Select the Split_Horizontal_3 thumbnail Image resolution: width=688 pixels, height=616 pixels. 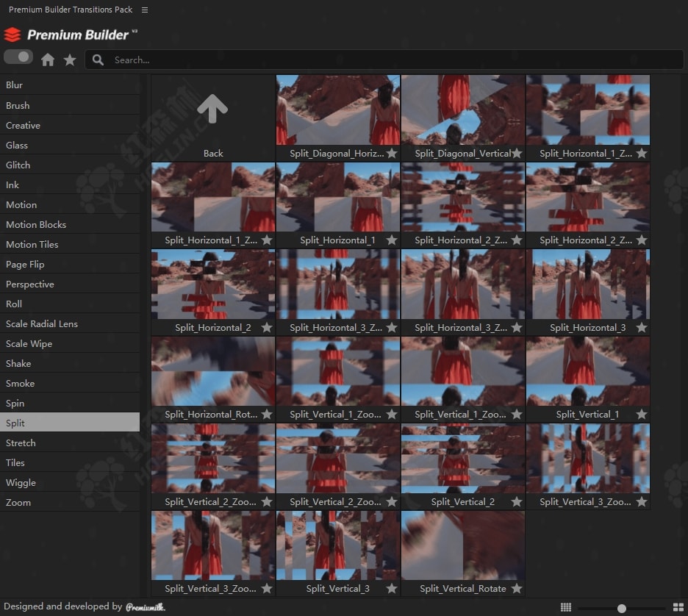click(x=588, y=284)
